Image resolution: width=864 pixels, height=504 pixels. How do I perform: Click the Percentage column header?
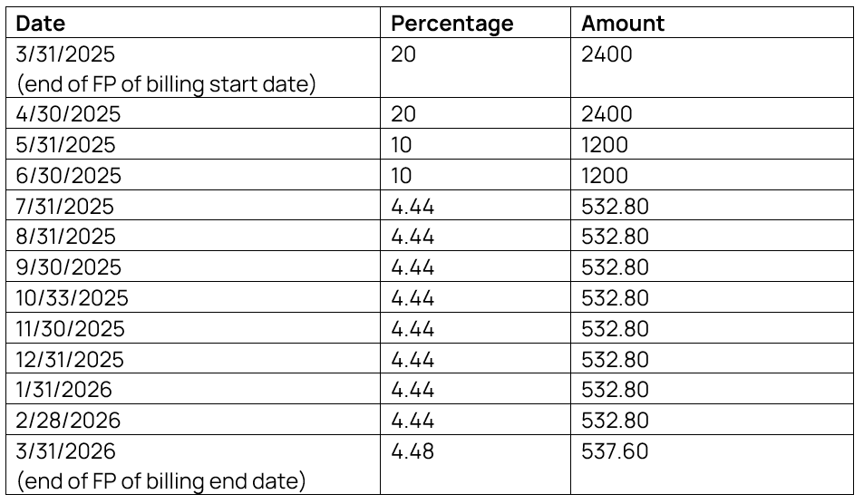point(451,24)
